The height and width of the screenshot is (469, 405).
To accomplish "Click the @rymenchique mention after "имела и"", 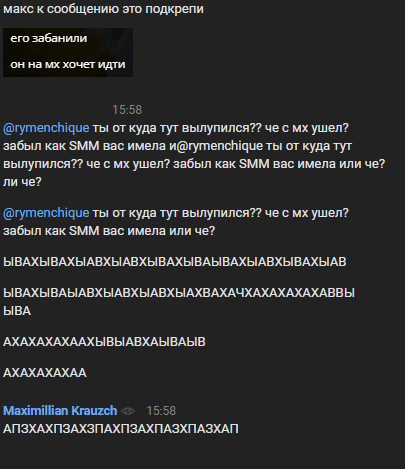I will [218, 146].
